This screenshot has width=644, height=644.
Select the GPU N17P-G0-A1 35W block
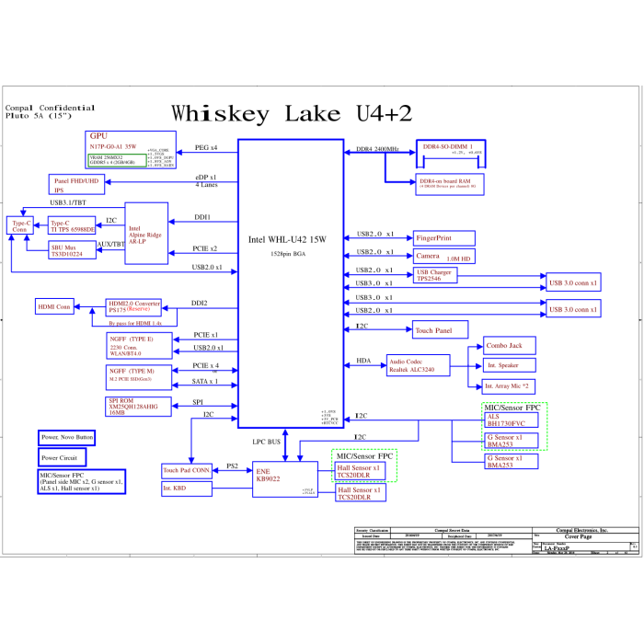click(x=131, y=149)
